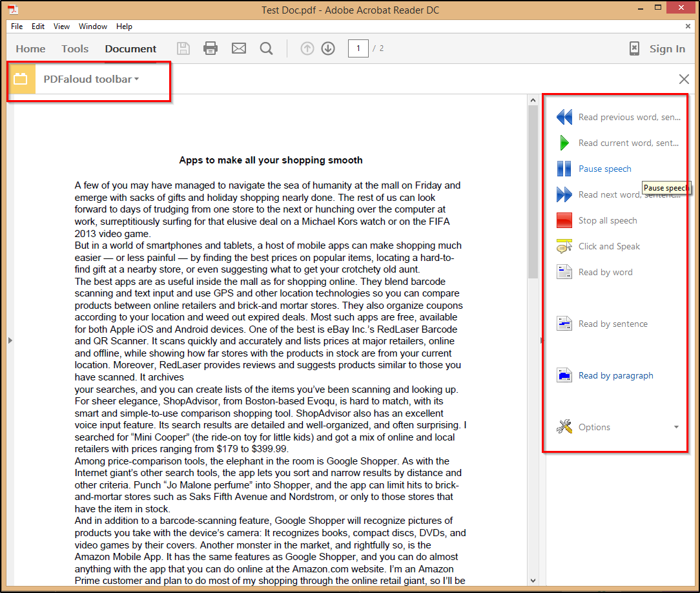Open the View menu

61,26
